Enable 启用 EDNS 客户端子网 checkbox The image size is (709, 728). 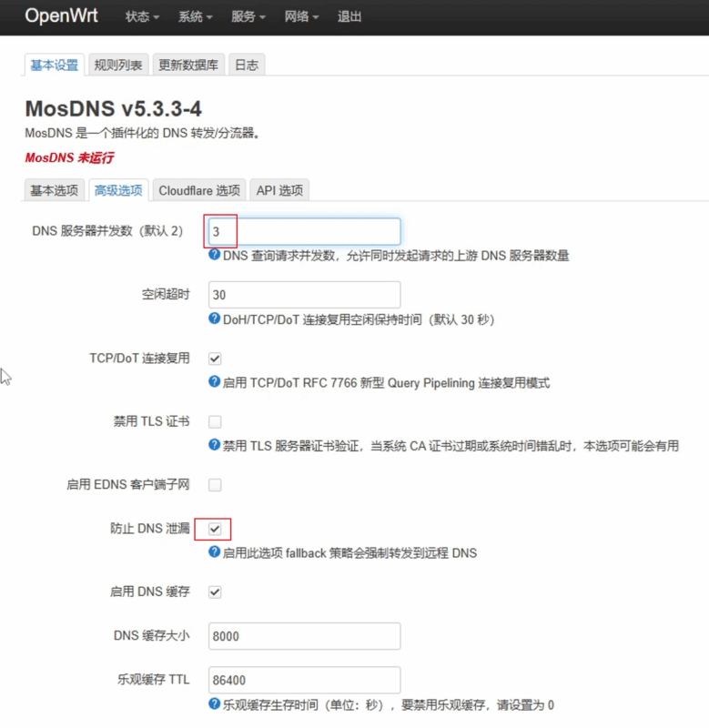[216, 485]
